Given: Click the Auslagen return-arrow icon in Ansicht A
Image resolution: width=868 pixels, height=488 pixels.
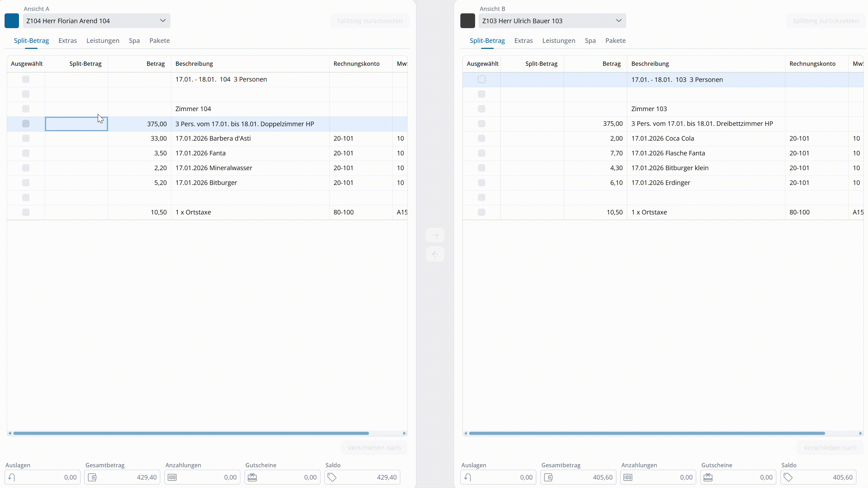Looking at the screenshot, I should point(12,477).
